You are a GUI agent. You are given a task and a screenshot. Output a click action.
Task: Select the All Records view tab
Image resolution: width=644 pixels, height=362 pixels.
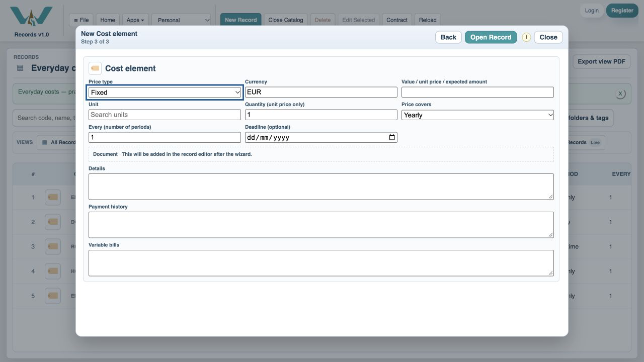(x=59, y=142)
